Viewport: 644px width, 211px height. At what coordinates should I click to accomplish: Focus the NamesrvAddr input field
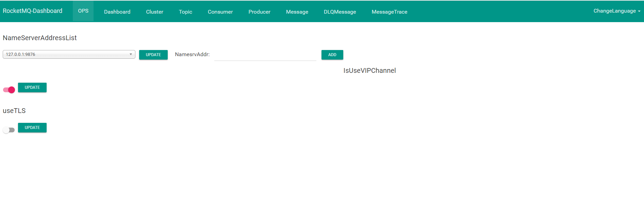[x=265, y=55]
